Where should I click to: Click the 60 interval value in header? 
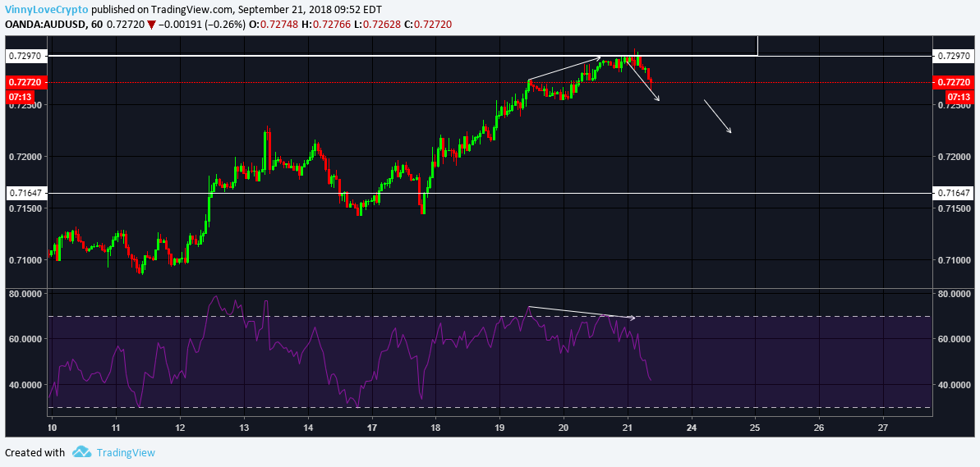pos(98,25)
